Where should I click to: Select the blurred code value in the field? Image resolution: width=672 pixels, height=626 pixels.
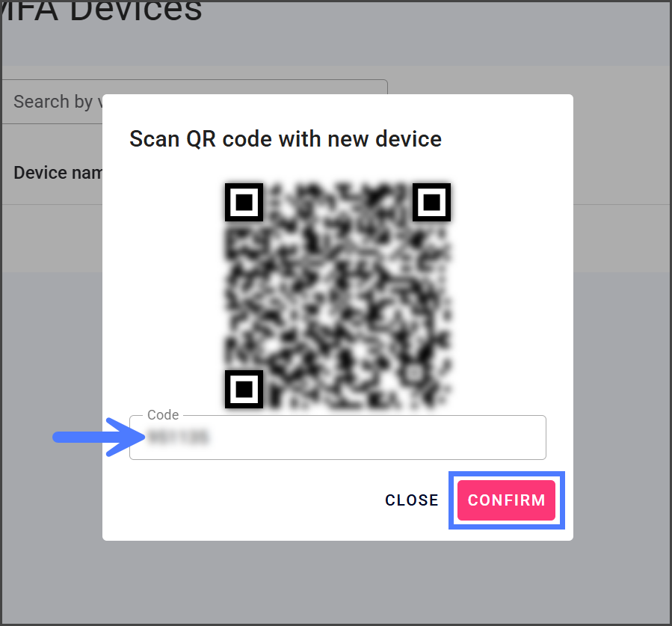pos(178,438)
